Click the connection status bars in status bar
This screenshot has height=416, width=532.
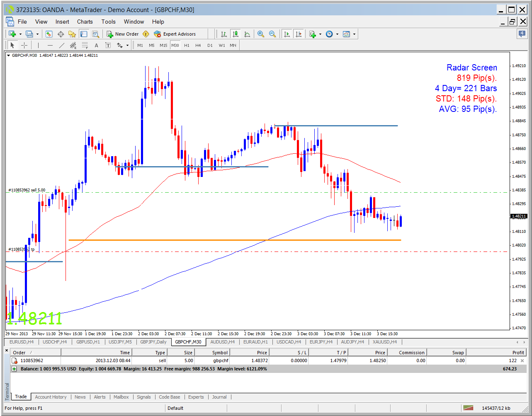pyautogui.click(x=469, y=408)
